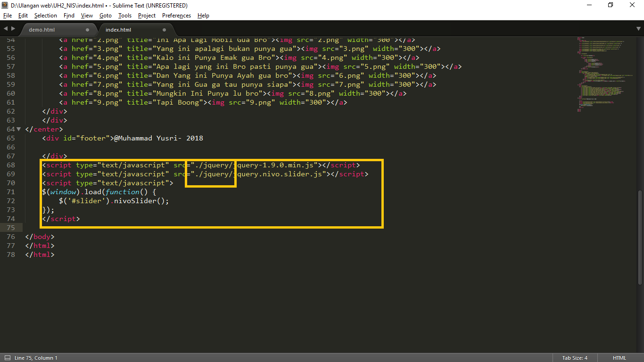Image resolution: width=644 pixels, height=362 pixels.
Task: Click the vertical scrollbar thumb
Action: pos(640,238)
